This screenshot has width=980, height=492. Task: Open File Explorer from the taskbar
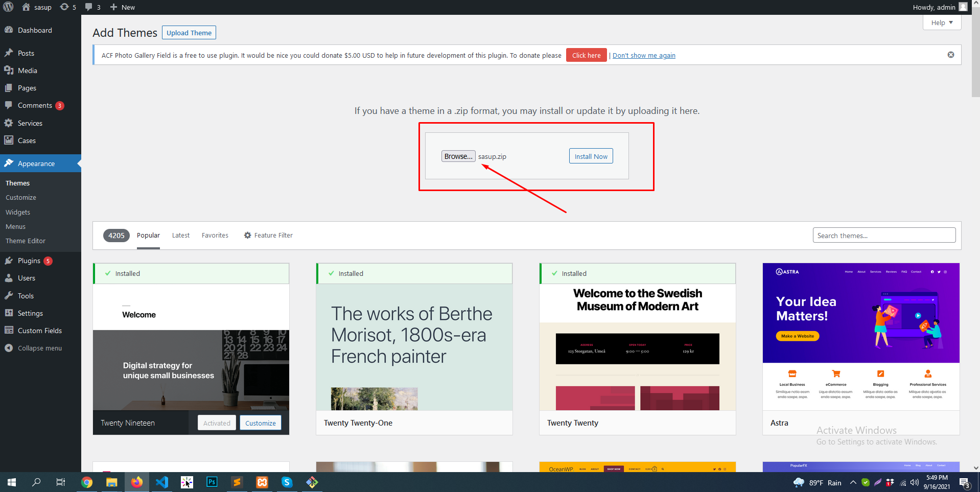(x=112, y=482)
